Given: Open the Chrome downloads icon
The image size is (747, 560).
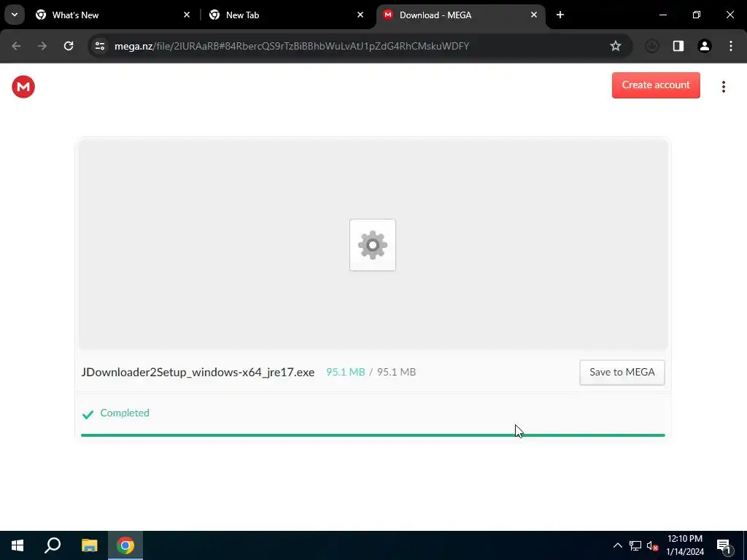Looking at the screenshot, I should (651, 46).
